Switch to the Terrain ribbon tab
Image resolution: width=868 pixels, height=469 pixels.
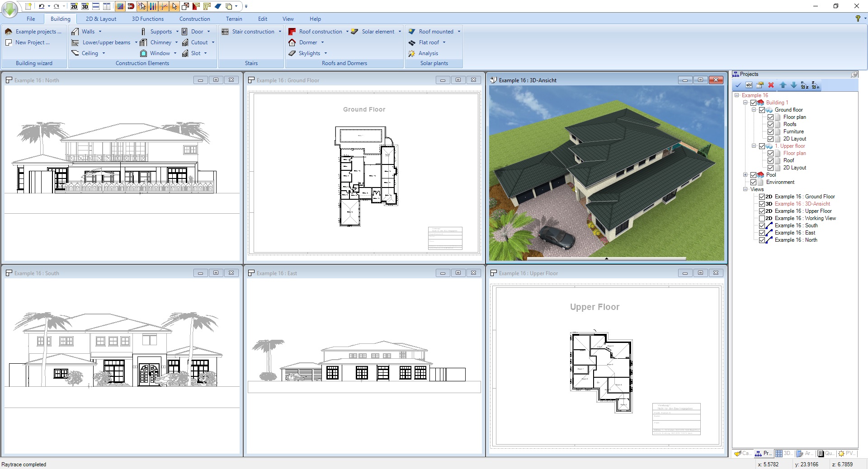234,19
